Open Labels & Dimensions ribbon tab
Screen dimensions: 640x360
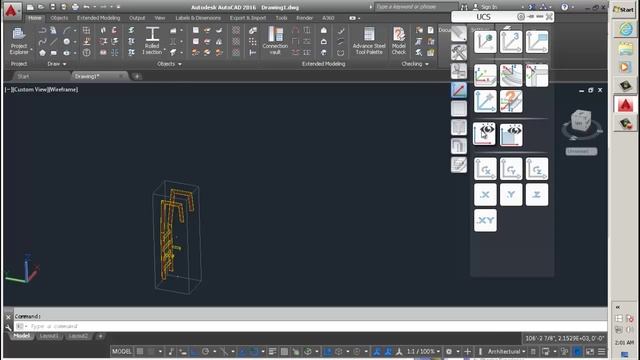tap(198, 18)
